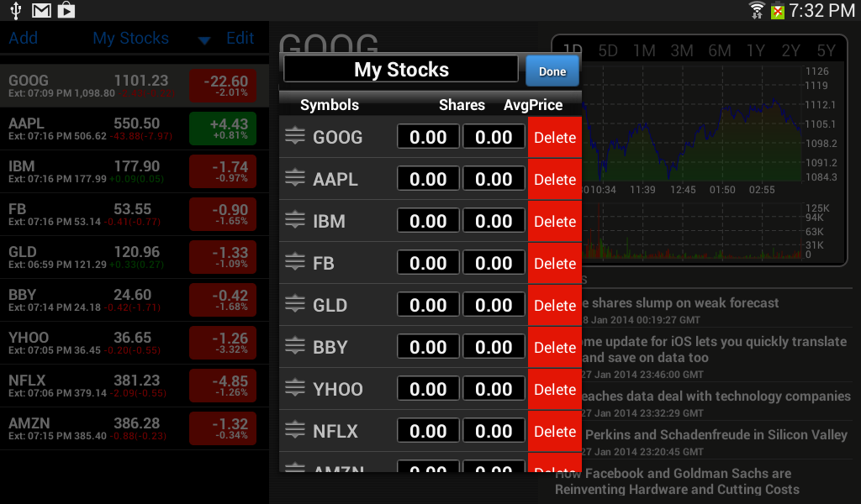Tap the AAPL row reorder handle
This screenshot has width=861, height=504.
coord(295,178)
